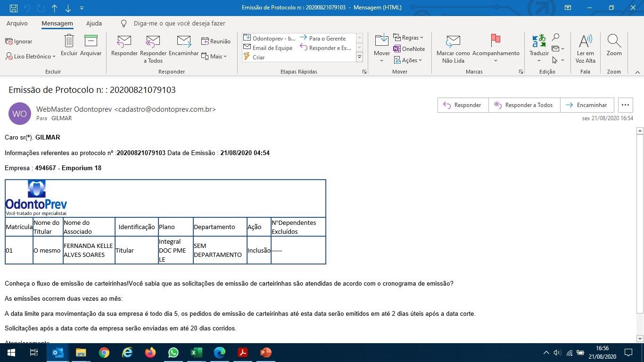This screenshot has width=644, height=362.
Task: Click Responder a Todos button in message header
Action: pyautogui.click(x=523, y=105)
